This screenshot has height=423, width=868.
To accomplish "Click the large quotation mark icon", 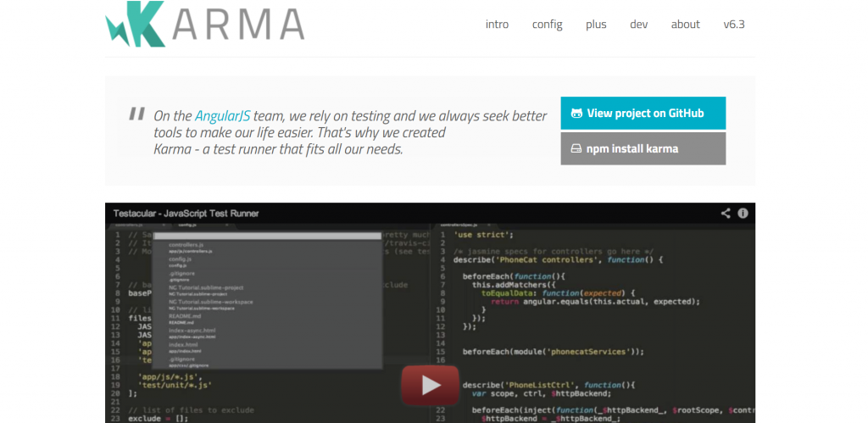I will [x=136, y=114].
